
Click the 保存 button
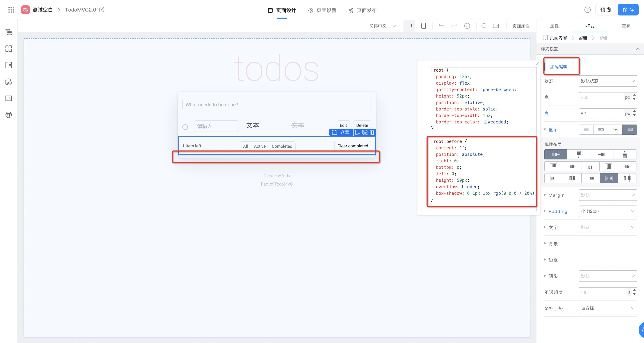[x=628, y=10]
